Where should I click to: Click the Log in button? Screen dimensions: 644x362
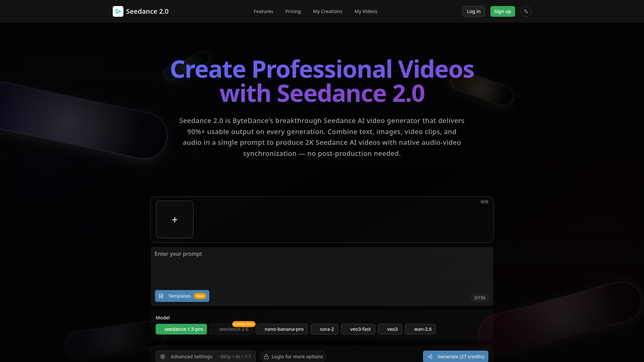click(473, 11)
